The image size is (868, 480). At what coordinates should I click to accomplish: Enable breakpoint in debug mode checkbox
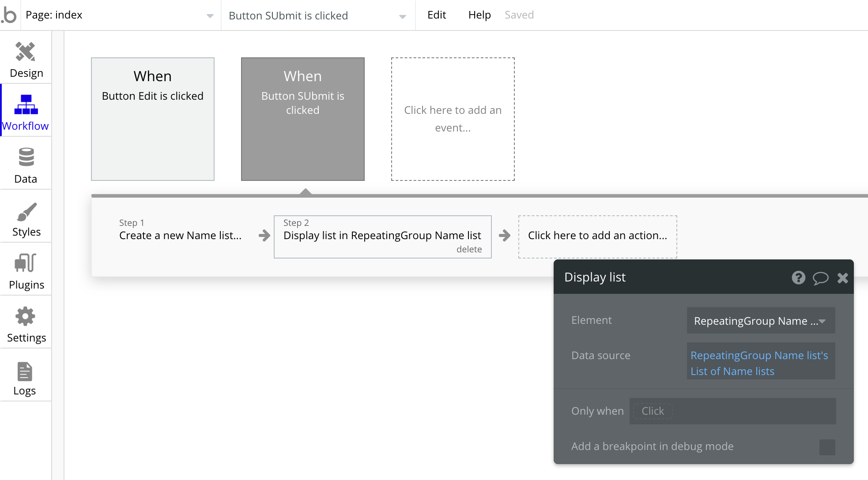(827, 447)
